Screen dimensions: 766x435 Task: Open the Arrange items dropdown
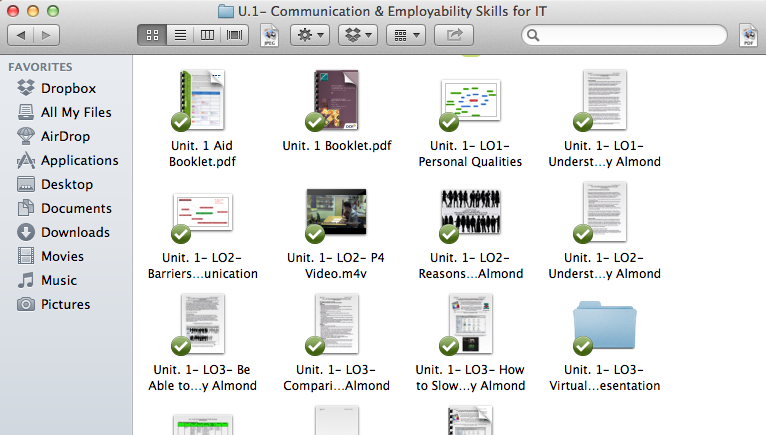pyautogui.click(x=405, y=35)
